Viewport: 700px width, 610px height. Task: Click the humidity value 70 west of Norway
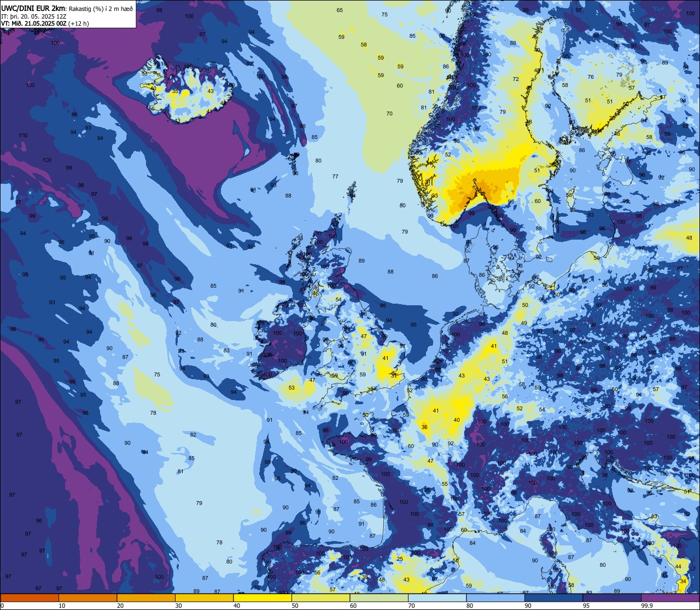(x=389, y=114)
